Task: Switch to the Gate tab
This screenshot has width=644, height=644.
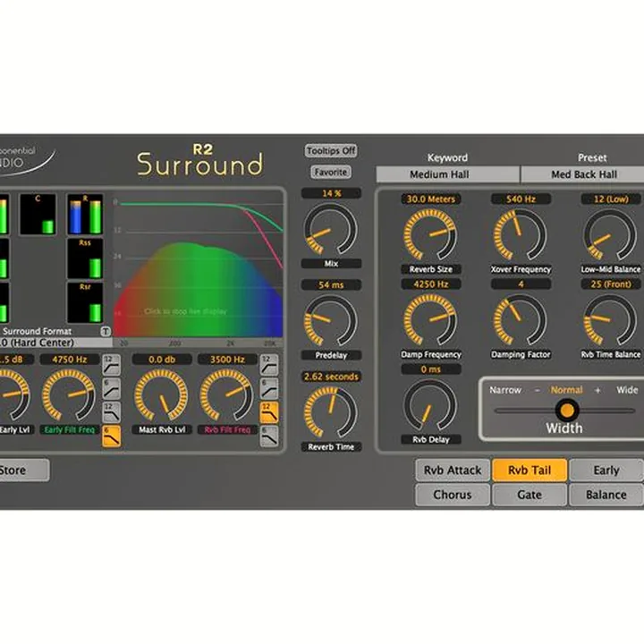Action: coord(530,495)
